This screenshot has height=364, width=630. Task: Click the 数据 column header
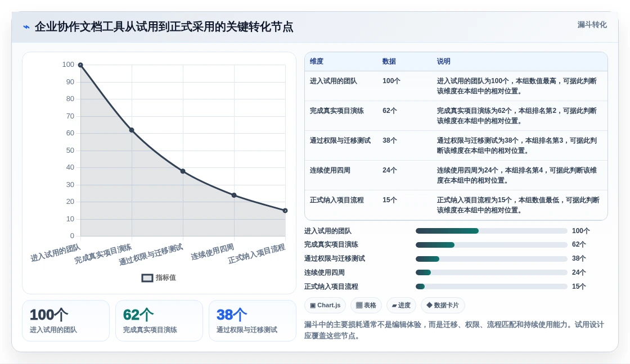click(389, 61)
